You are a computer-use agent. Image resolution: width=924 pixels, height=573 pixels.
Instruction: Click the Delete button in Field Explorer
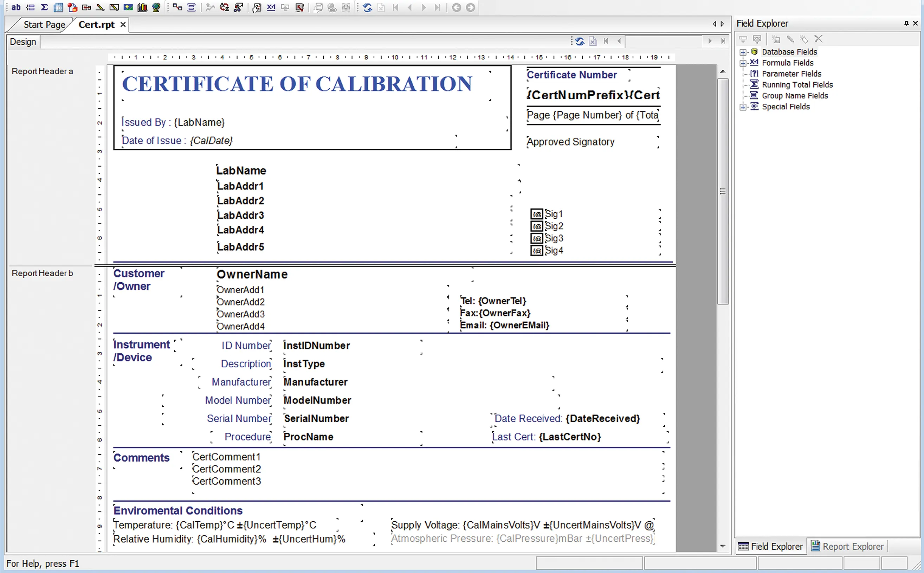point(819,39)
